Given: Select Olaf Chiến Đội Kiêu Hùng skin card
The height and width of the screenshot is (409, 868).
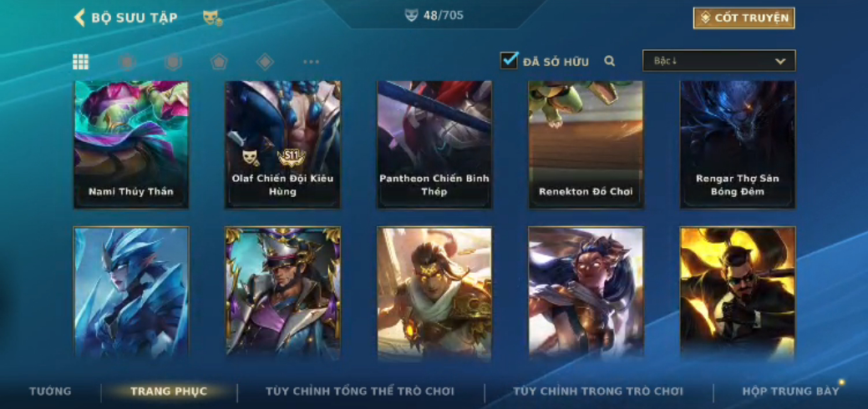Looking at the screenshot, I should [283, 144].
